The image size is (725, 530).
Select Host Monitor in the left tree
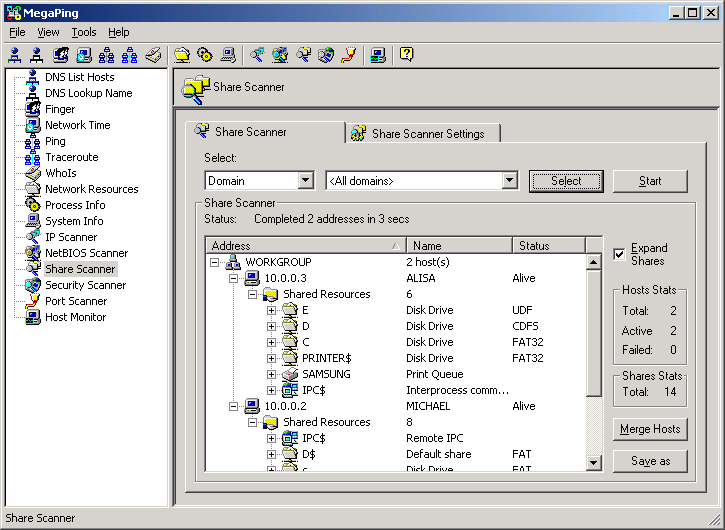(75, 317)
